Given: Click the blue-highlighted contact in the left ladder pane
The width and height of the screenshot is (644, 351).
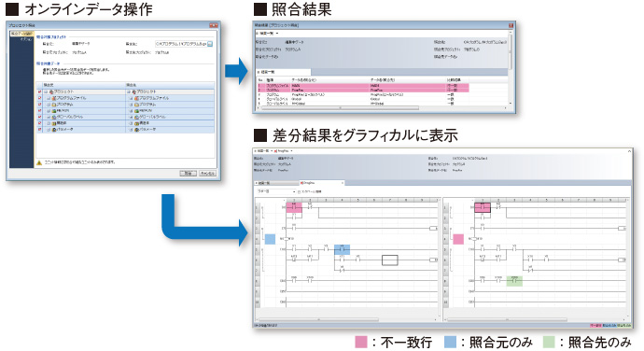Looking at the screenshot, I should pos(342,249).
